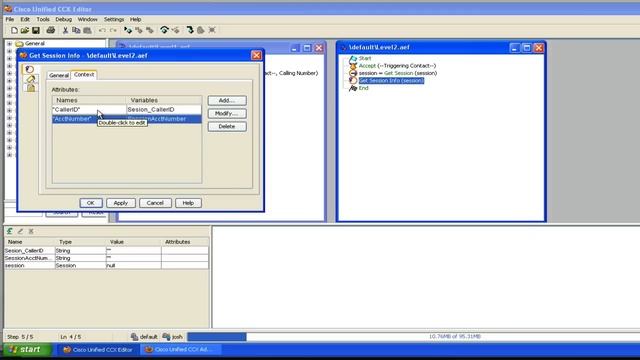Click the edit variable pencil icon
640x360 pixels.
point(20,231)
